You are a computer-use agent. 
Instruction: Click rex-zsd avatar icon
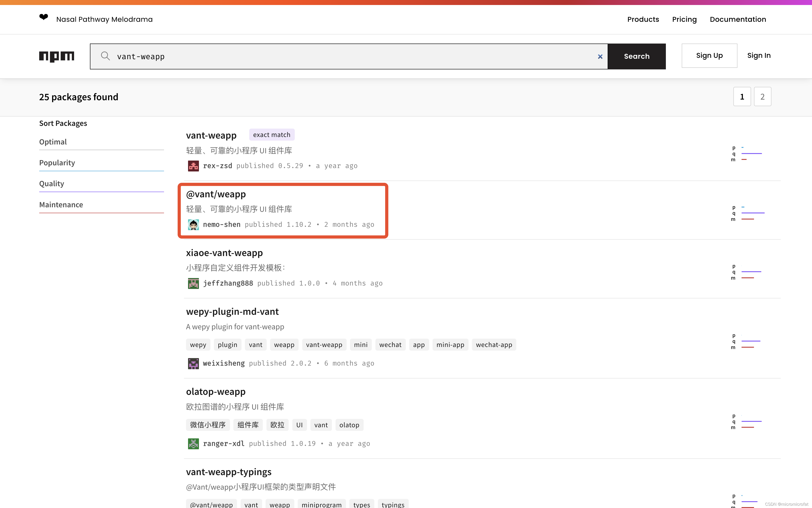pos(193,166)
